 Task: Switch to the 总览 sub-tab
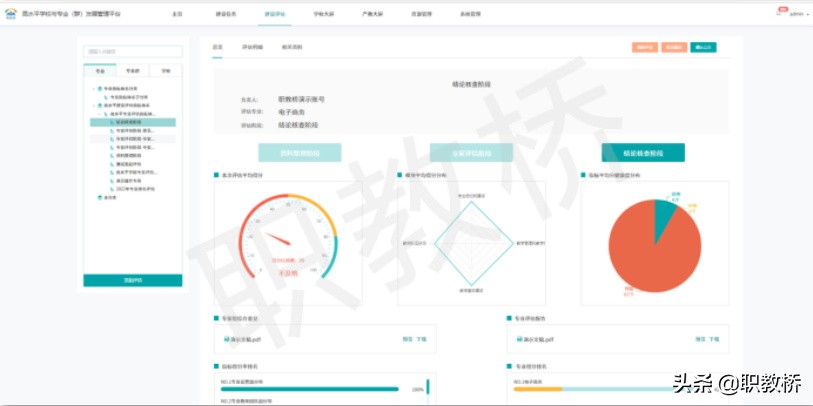(x=217, y=47)
